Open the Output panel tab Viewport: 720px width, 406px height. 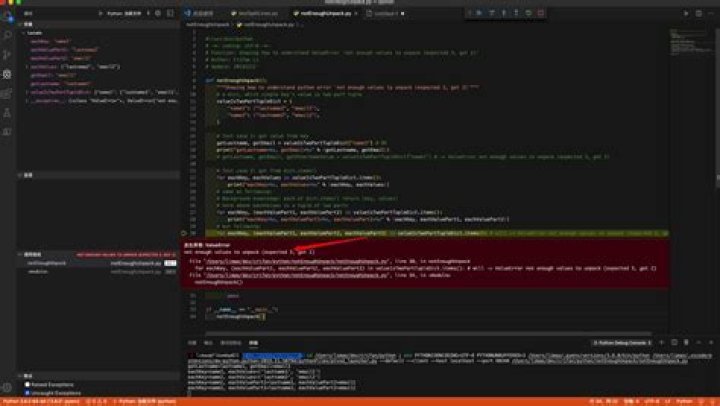(x=208, y=343)
